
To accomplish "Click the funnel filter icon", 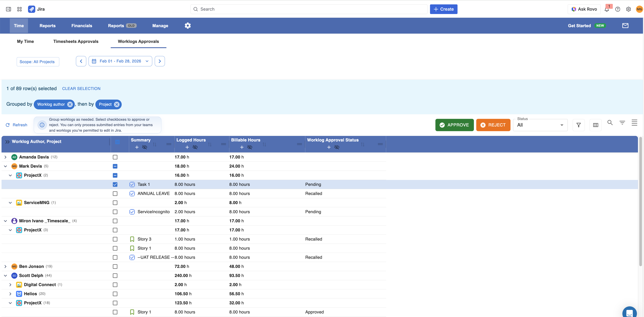I will click(579, 125).
